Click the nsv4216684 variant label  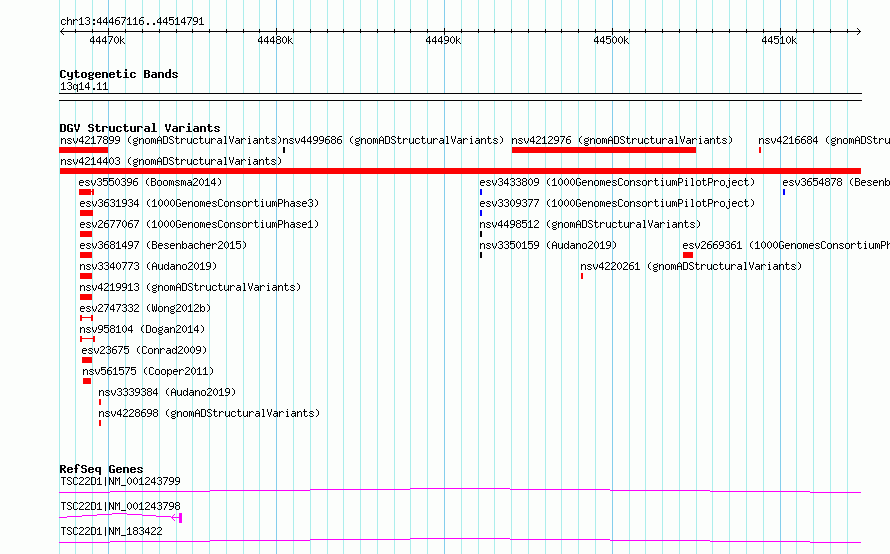(x=824, y=140)
